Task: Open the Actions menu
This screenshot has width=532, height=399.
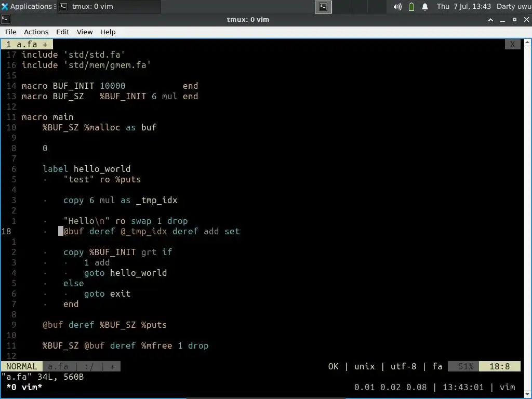Action: (x=36, y=32)
